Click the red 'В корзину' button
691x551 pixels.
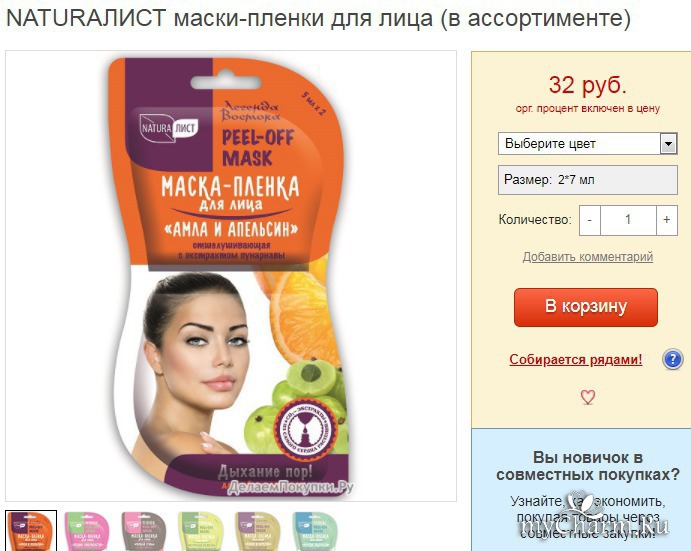coord(586,307)
